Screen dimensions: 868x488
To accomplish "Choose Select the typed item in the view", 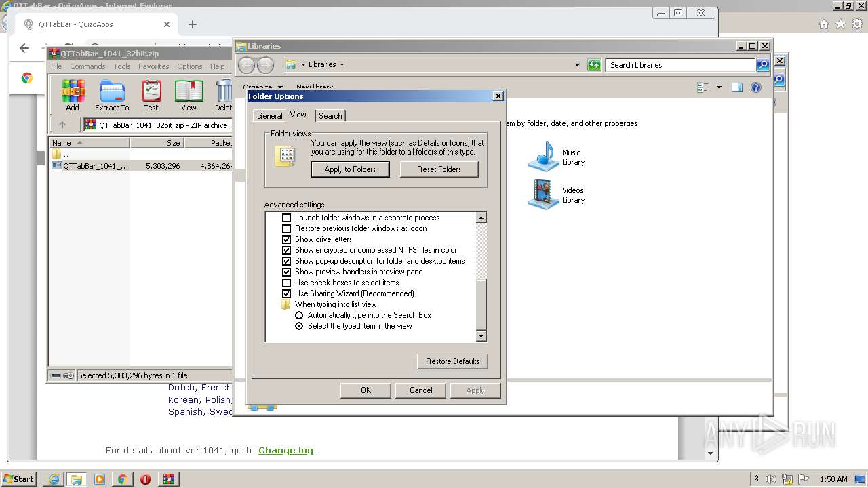I will (299, 326).
